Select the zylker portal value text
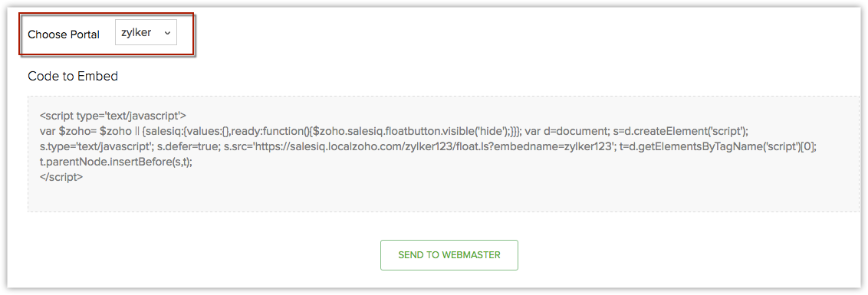The height and width of the screenshot is (295, 868). 136,33
